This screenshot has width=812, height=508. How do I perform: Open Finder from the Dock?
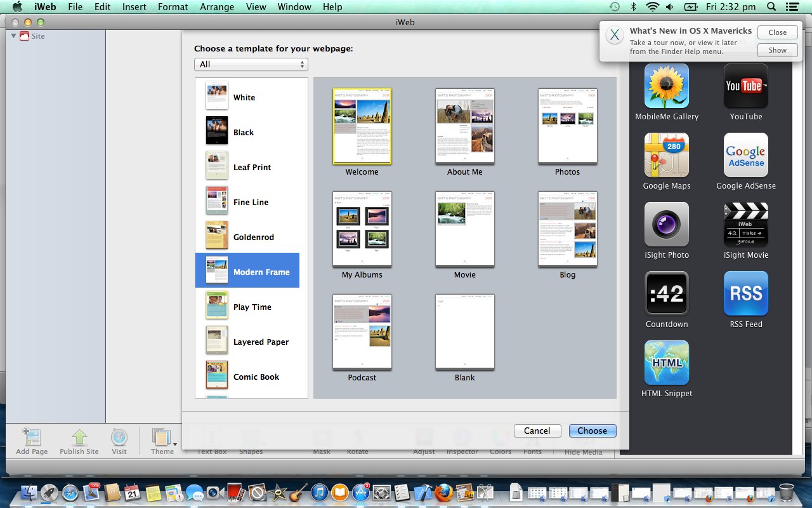tap(29, 493)
